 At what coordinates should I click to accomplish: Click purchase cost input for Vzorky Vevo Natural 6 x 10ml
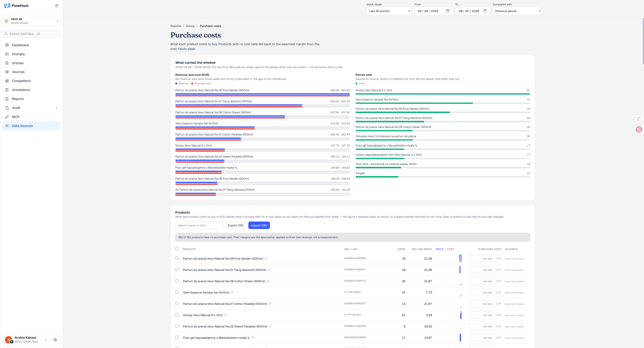482,315
